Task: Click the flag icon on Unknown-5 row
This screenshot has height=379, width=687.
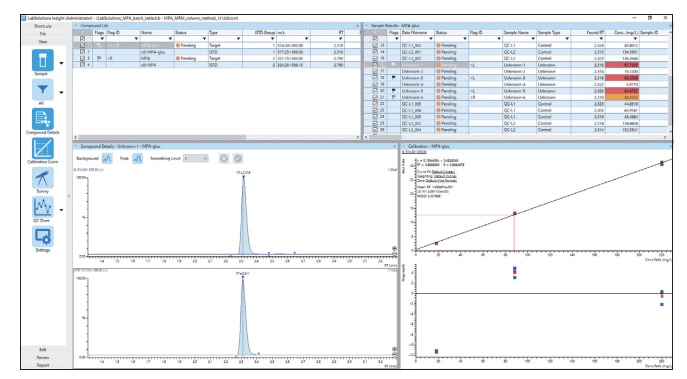Action: pyautogui.click(x=393, y=91)
